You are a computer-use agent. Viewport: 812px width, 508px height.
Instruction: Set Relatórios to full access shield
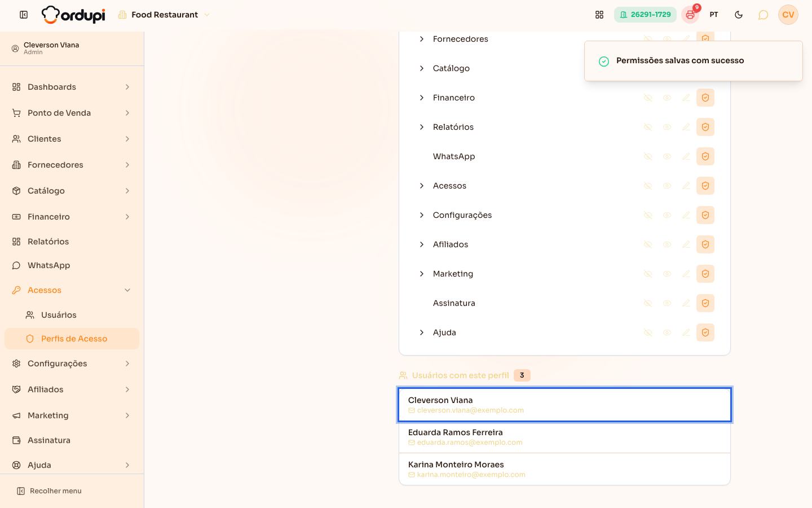point(705,127)
